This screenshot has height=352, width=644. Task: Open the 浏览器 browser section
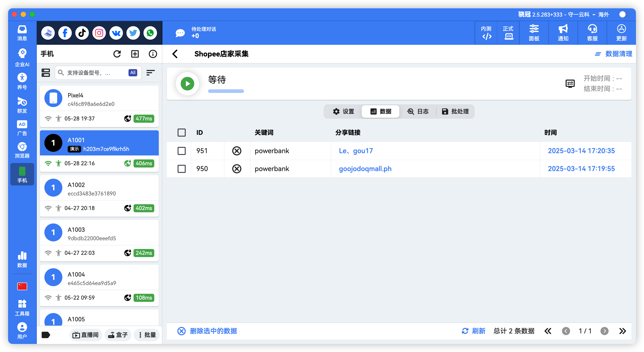pos(22,150)
